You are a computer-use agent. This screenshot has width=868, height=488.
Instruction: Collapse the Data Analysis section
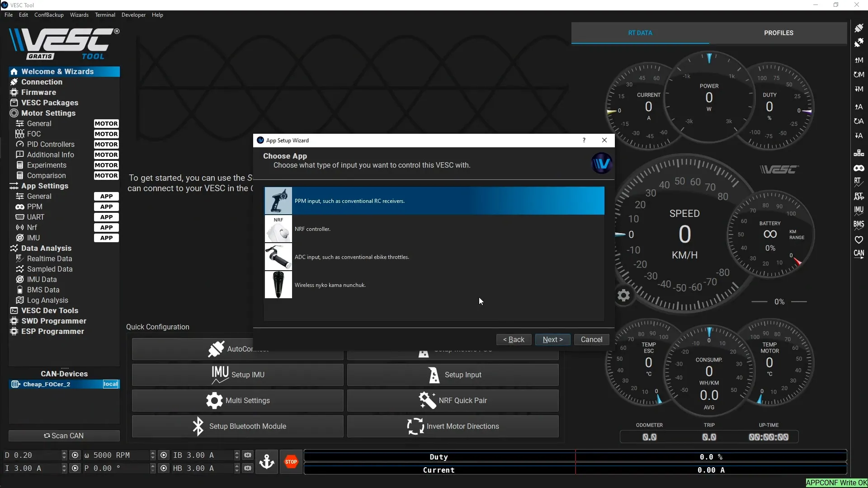[46, 248]
